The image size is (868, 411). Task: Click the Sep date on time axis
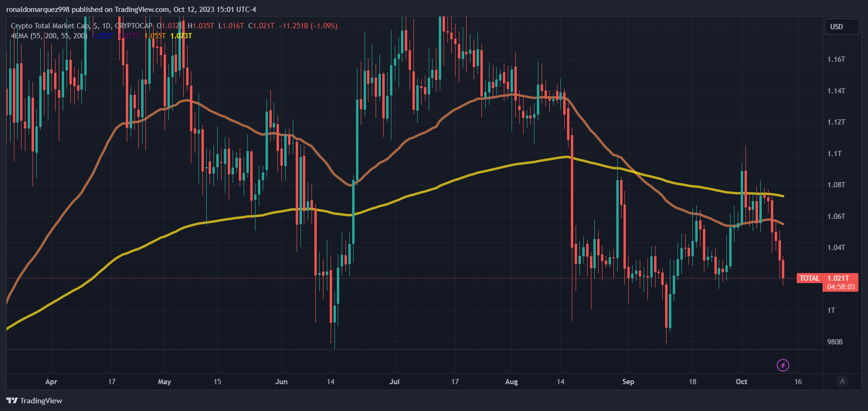point(628,382)
